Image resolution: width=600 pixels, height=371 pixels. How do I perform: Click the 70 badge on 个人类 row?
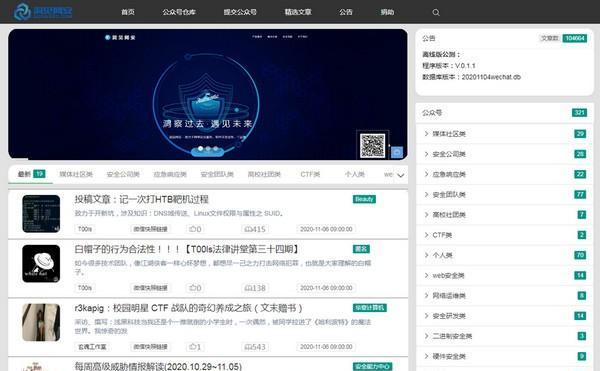[x=580, y=255]
